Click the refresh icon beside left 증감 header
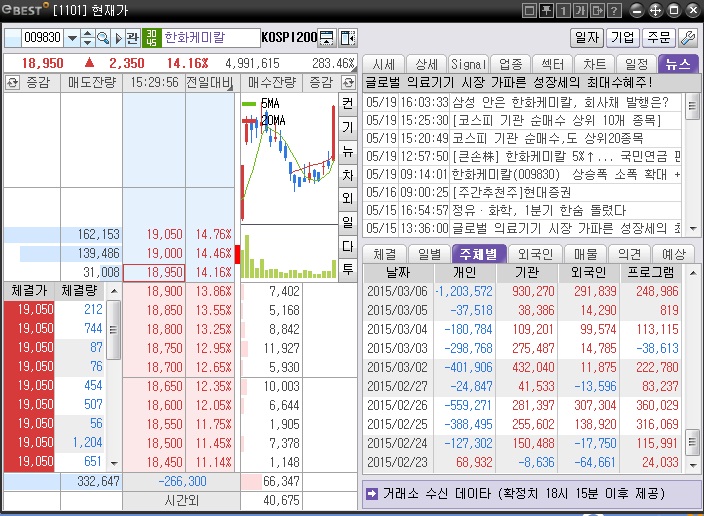Image resolution: width=704 pixels, height=516 pixels. point(12,82)
